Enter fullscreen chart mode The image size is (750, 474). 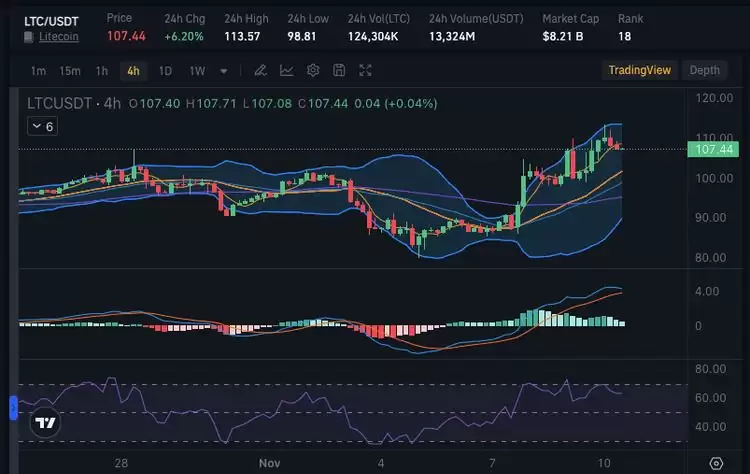pos(366,71)
